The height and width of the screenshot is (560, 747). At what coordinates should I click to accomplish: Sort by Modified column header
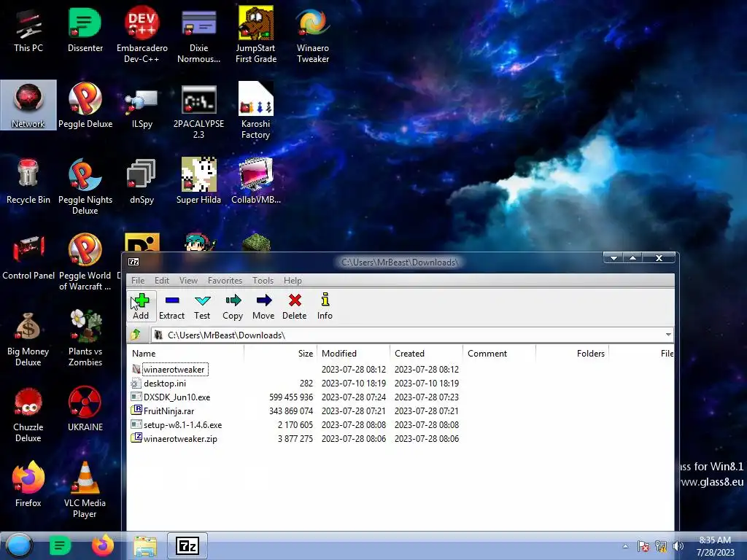(x=354, y=354)
